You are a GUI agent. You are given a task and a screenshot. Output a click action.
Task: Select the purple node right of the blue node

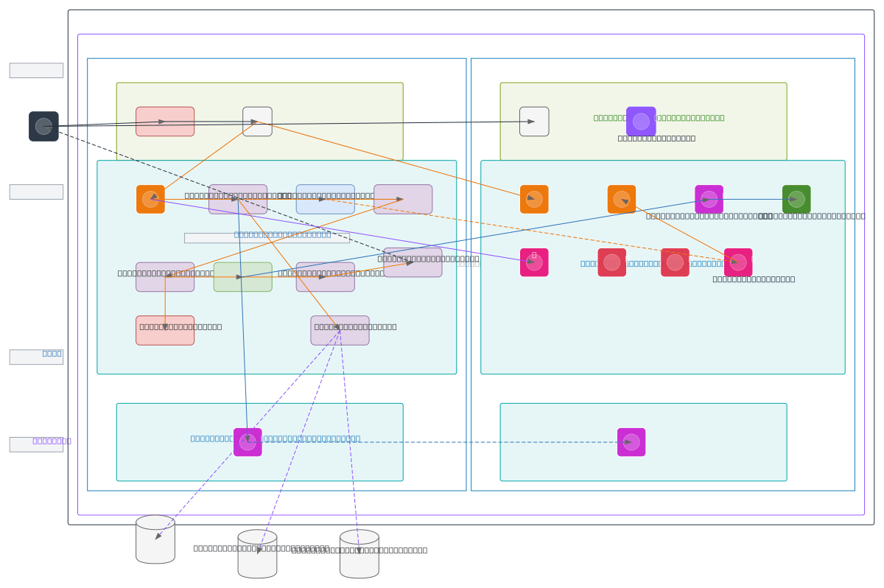pyautogui.click(x=403, y=199)
